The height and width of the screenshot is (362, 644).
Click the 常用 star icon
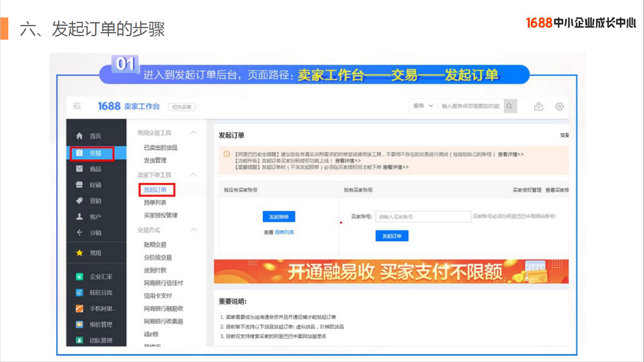pyautogui.click(x=80, y=253)
